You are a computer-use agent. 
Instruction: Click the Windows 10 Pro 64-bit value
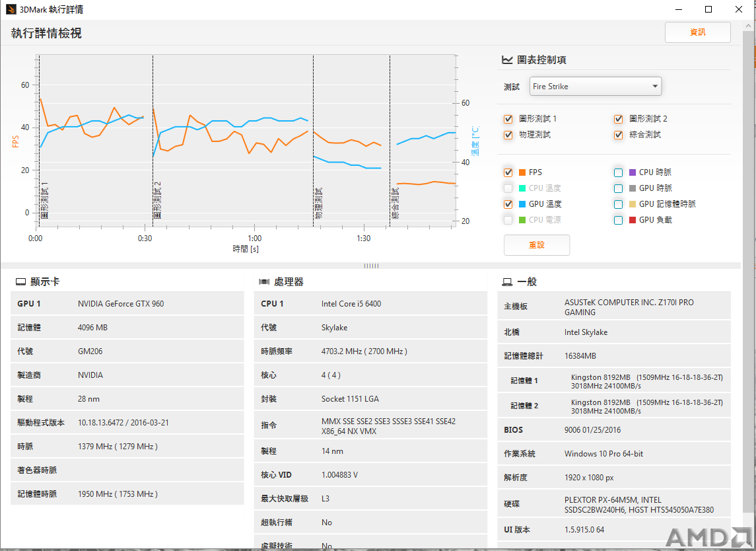click(x=603, y=454)
